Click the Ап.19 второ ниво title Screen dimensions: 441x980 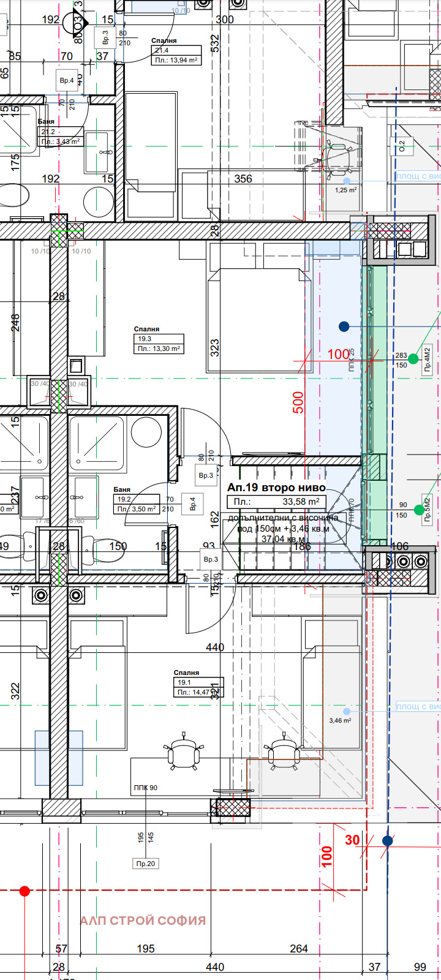tap(276, 488)
